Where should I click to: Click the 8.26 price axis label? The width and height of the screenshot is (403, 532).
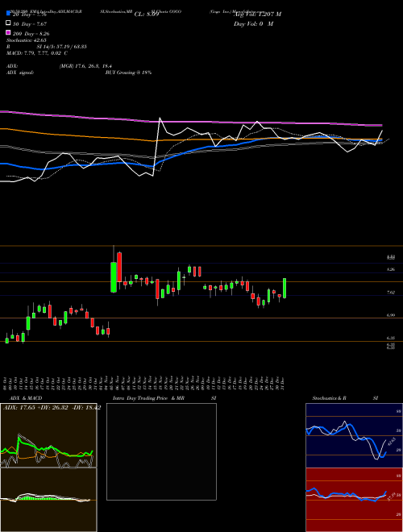coord(391,269)
